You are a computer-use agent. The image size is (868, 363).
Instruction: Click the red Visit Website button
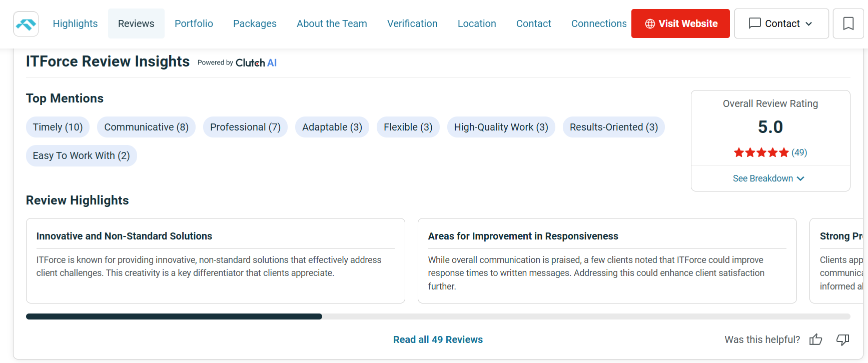point(680,23)
